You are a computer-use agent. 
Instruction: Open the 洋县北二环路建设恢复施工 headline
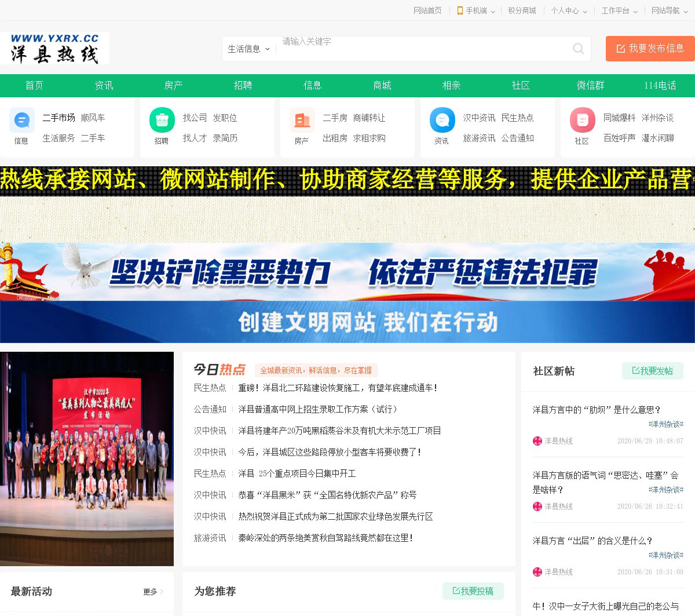click(338, 388)
